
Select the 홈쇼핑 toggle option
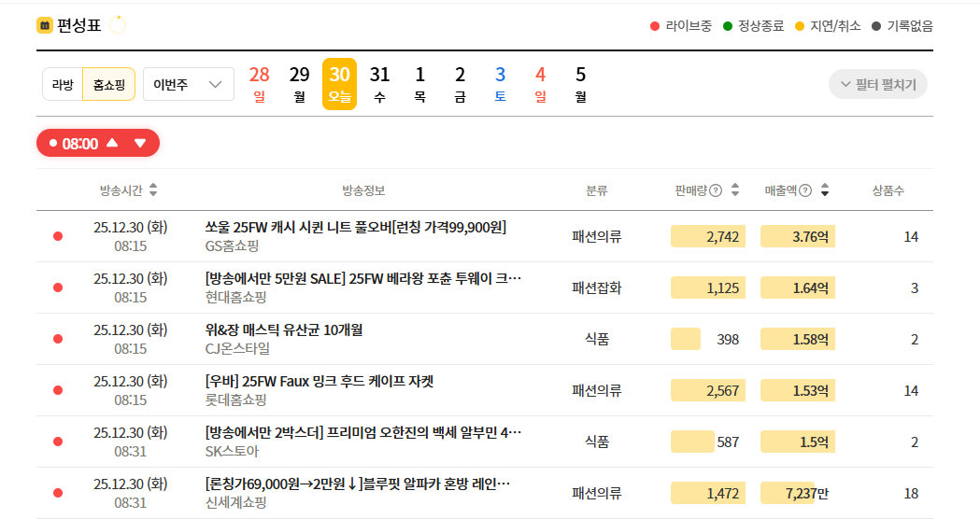click(108, 84)
